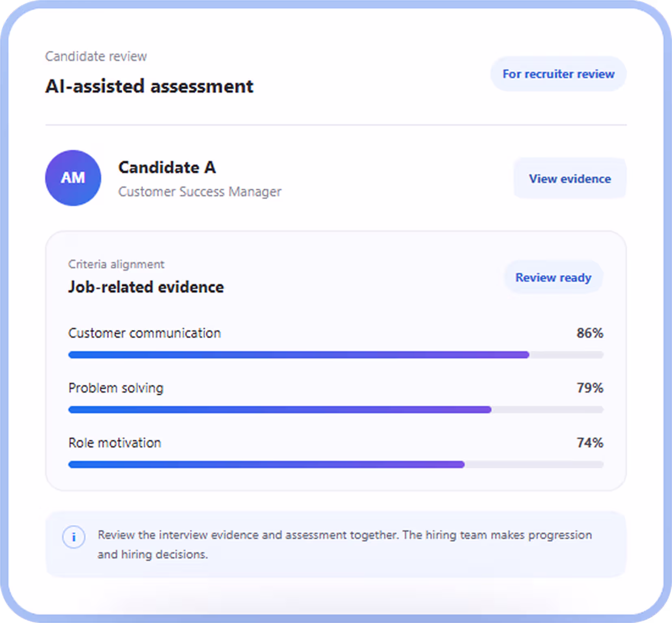Click the Customer communication criterion label
Screen dimensions: 672x623
point(144,333)
